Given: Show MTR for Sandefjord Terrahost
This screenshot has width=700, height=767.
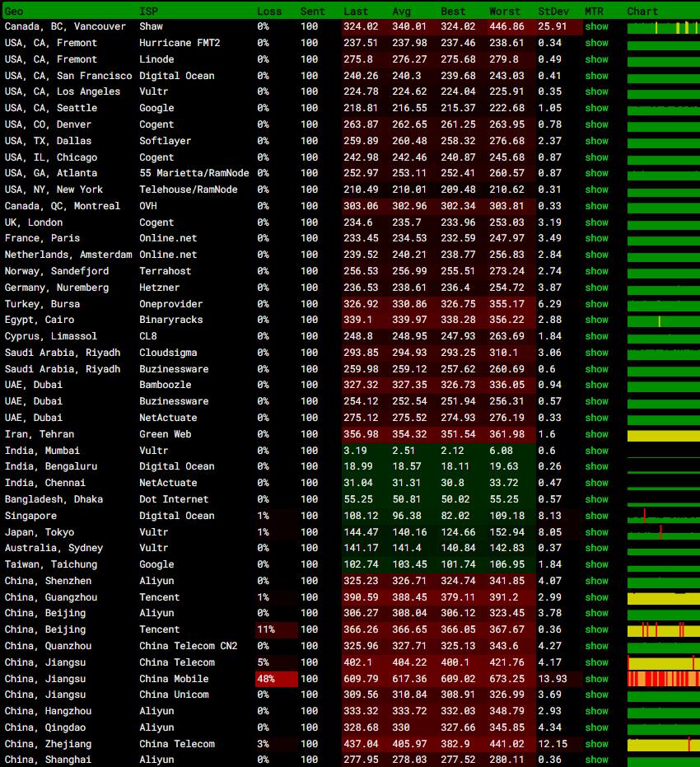Looking at the screenshot, I should point(596,271).
